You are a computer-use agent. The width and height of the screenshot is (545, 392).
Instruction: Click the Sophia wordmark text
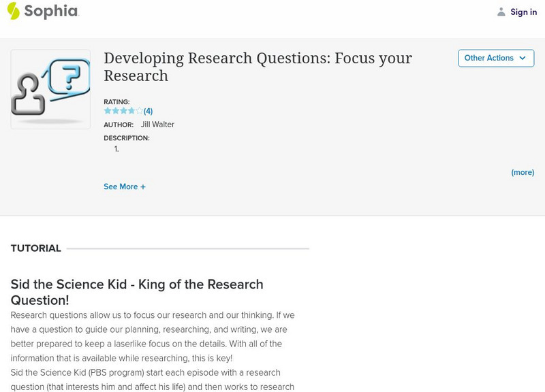pyautogui.click(x=51, y=12)
